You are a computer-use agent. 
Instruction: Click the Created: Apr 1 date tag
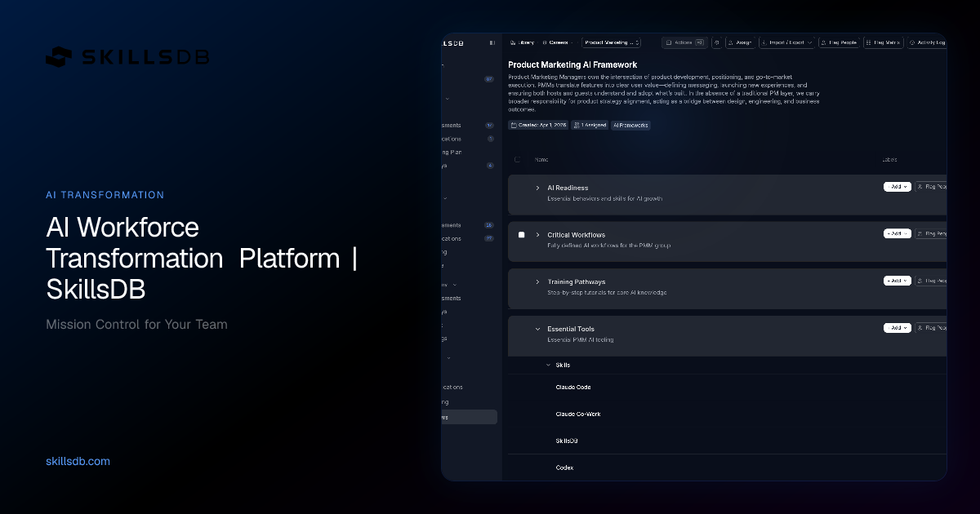point(538,125)
